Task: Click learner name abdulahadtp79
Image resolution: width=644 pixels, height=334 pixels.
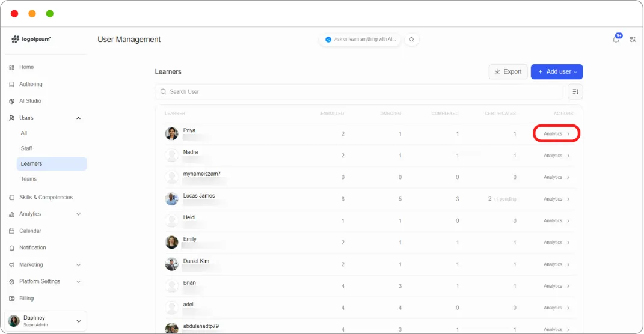Action: 201,326
